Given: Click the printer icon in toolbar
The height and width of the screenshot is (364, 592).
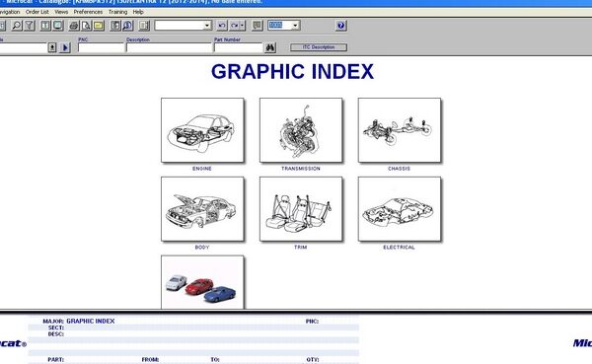Looking at the screenshot, I should coord(74,26).
